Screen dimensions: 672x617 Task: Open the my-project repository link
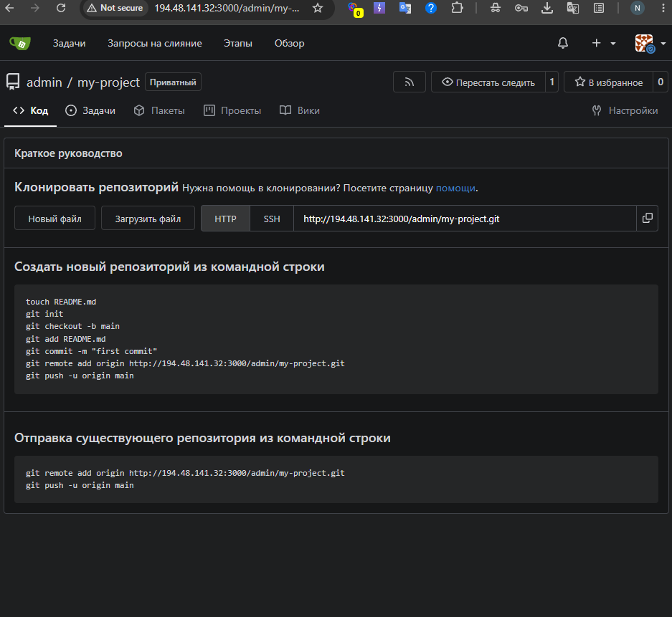pyautogui.click(x=108, y=82)
